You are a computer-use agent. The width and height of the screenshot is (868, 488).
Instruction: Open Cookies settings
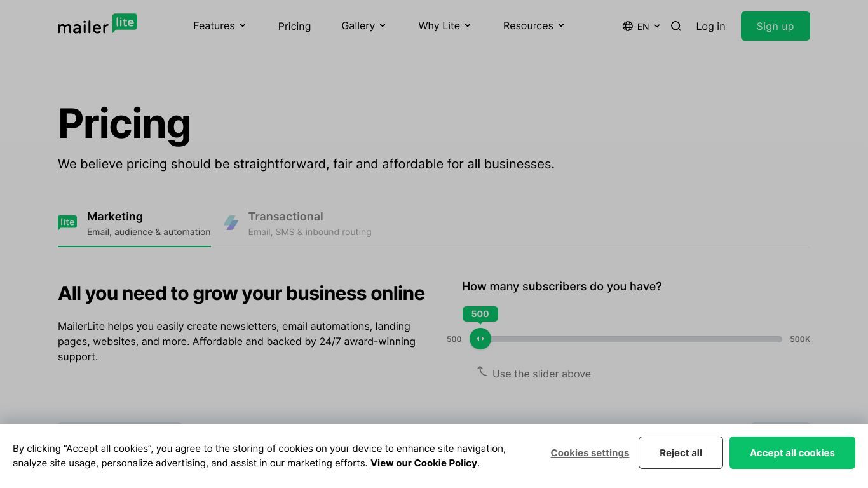(x=590, y=453)
